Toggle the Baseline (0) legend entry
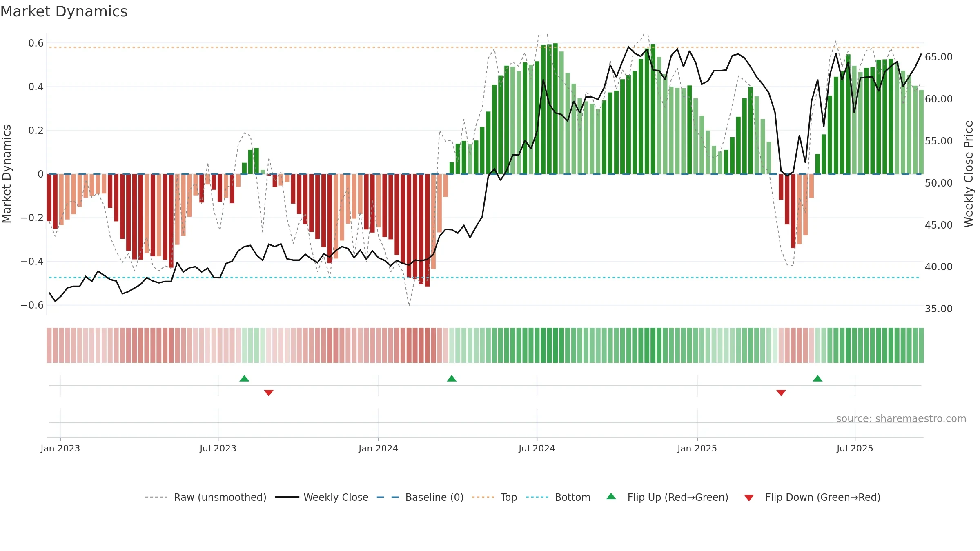 [420, 497]
